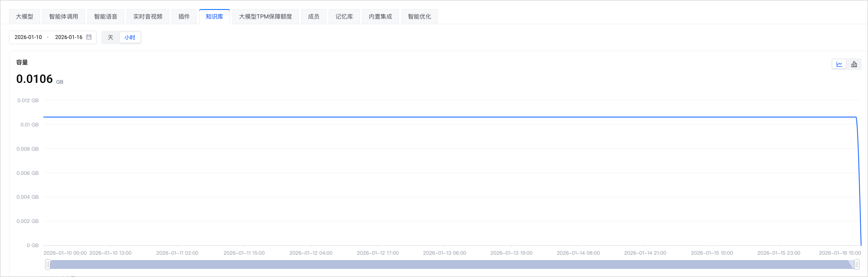Select the 智能优化 tab
Screen dimensions: 868x277
click(x=419, y=17)
